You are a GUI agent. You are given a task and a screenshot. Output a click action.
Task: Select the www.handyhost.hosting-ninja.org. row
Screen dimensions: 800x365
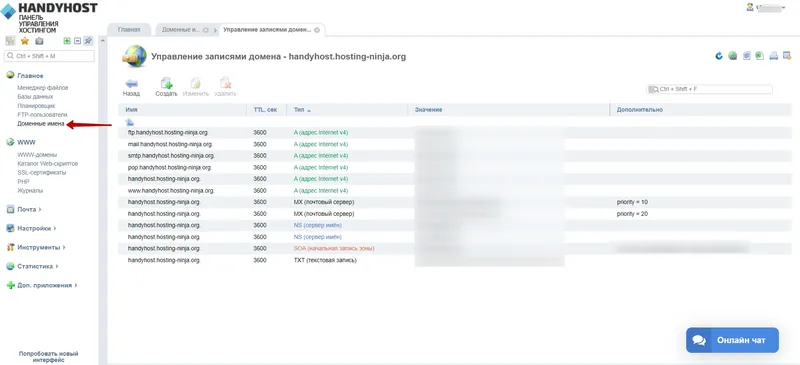[x=455, y=190]
